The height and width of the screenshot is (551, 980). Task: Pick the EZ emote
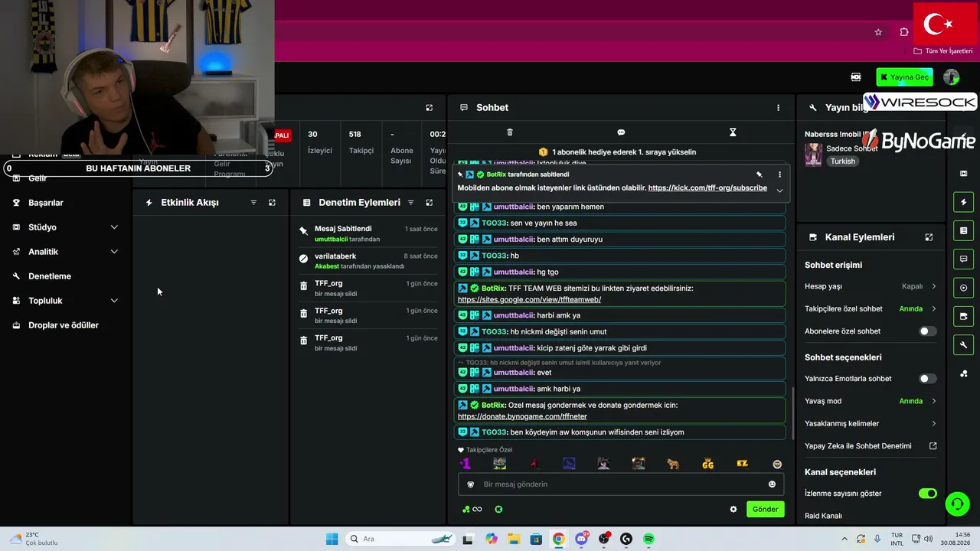point(743,464)
